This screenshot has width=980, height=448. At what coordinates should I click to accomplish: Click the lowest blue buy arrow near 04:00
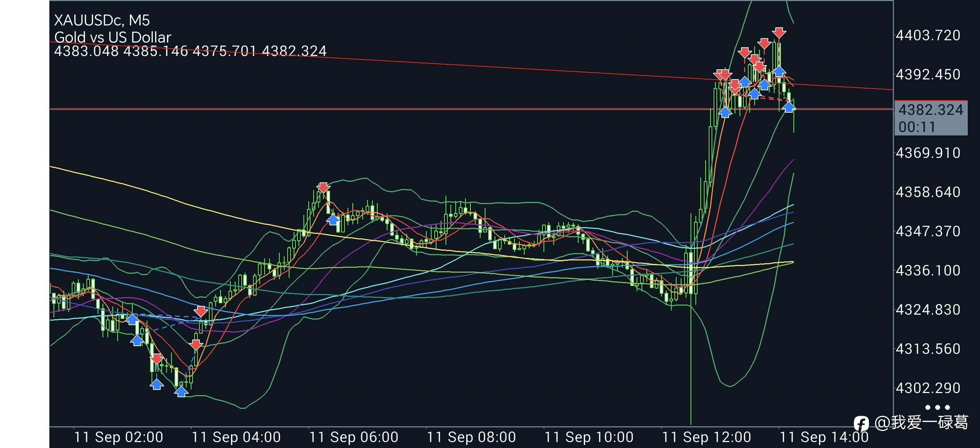(181, 391)
